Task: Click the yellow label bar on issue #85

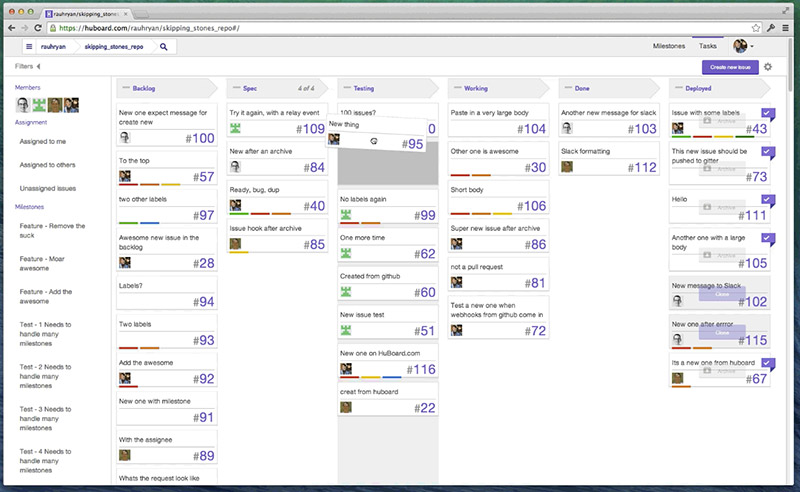Action: tap(239, 252)
